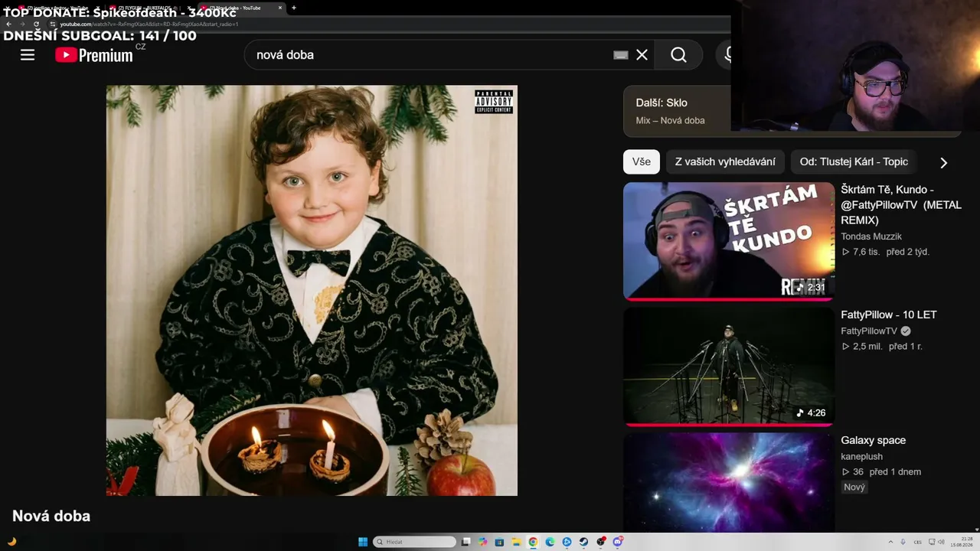The width and height of the screenshot is (980, 551).
Task: Click the magnifier search button
Action: click(678, 55)
